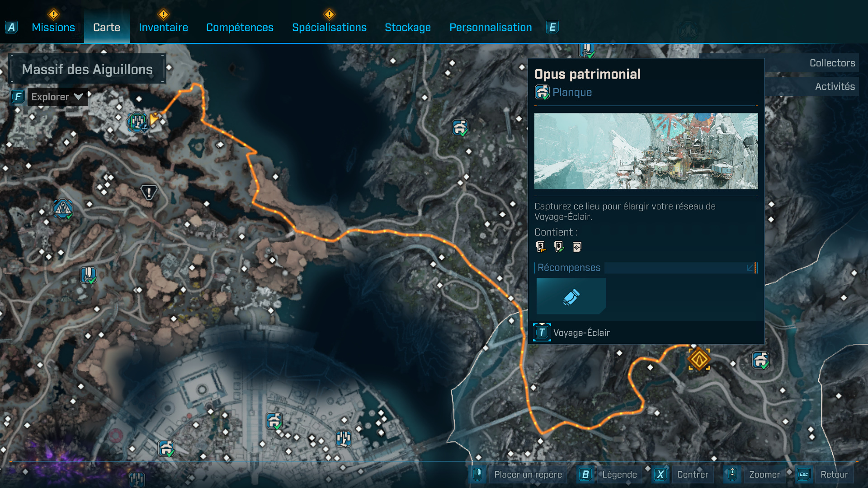Expand the Collectors panel
868x488 pixels.
[831, 63]
